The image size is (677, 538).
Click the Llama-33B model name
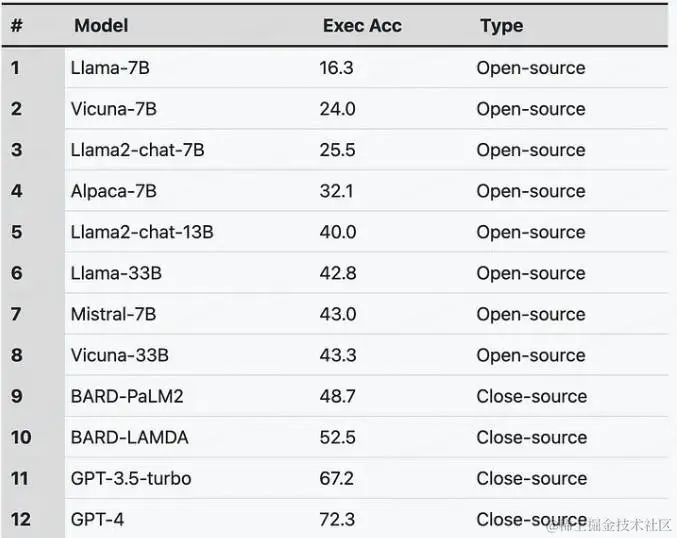click(x=114, y=273)
